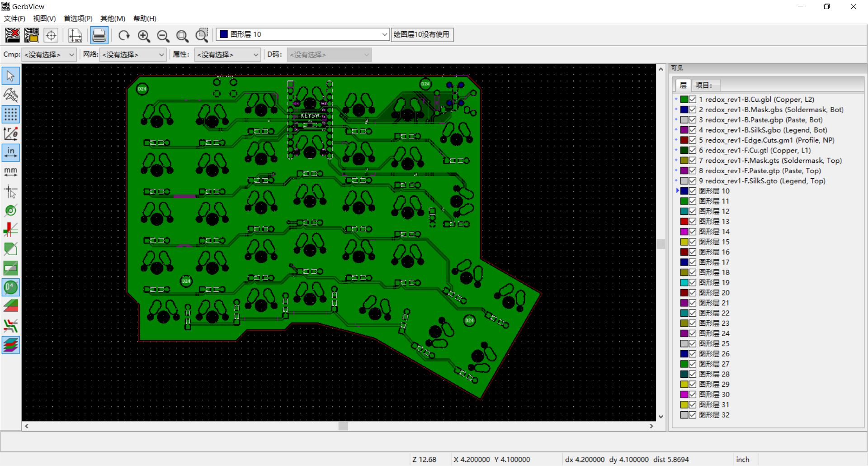868x466 pixels.
Task: Click color swatch of redox_rev1-F.Cu.gtl layer
Action: (x=684, y=150)
